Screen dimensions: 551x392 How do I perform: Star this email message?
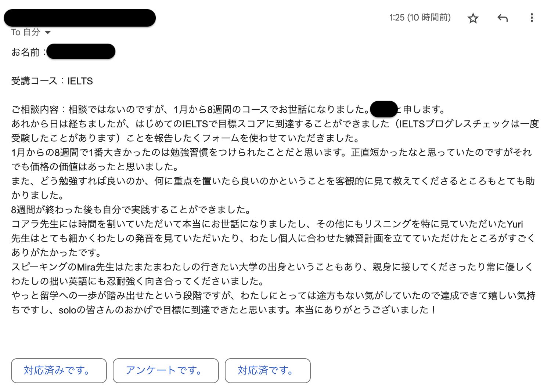pos(473,18)
